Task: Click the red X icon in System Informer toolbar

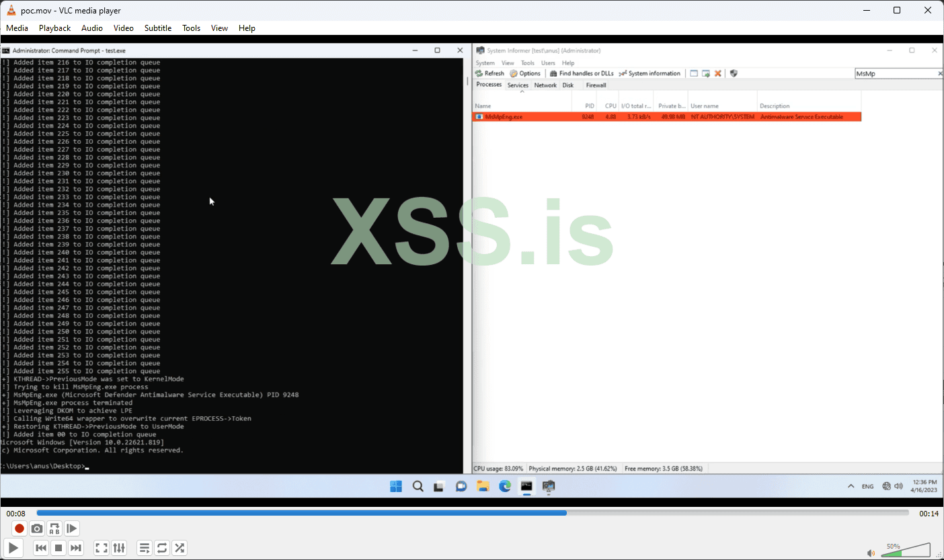Action: pos(717,73)
